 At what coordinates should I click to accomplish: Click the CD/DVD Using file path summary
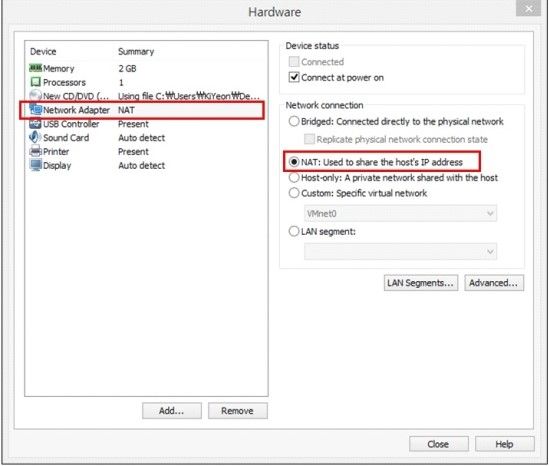(x=189, y=96)
